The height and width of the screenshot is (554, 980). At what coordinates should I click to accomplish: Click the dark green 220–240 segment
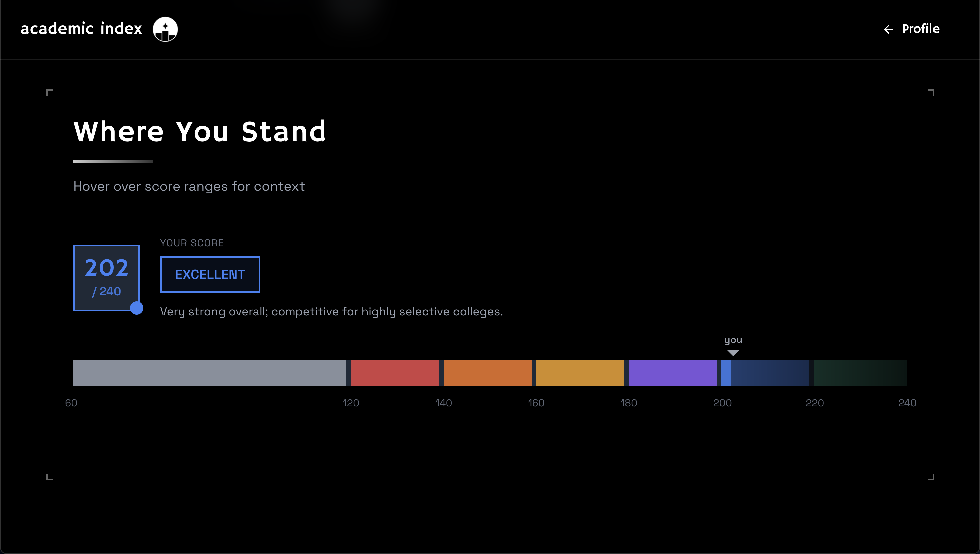tap(860, 373)
